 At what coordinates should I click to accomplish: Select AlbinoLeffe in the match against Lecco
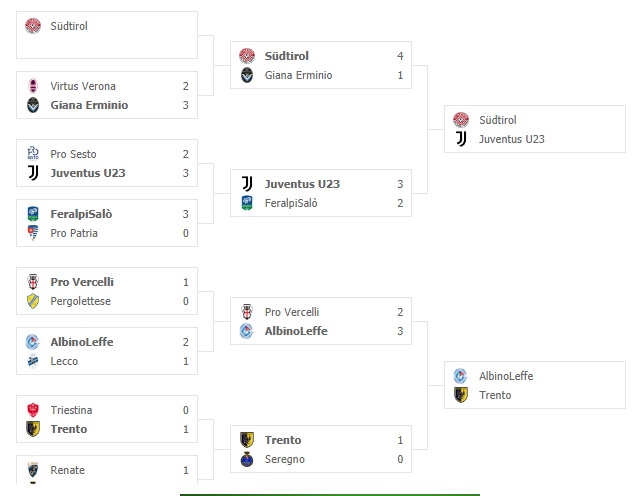[x=82, y=342]
